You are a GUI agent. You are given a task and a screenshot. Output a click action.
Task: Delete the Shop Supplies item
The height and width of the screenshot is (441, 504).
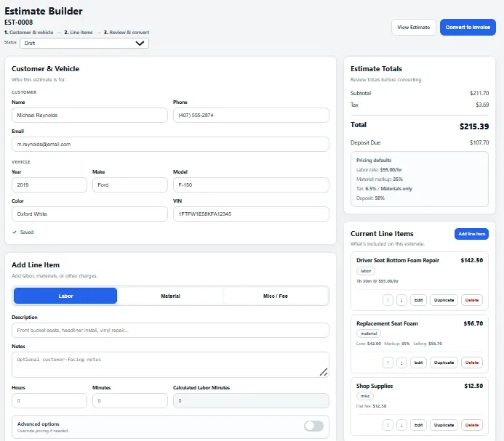(472, 425)
